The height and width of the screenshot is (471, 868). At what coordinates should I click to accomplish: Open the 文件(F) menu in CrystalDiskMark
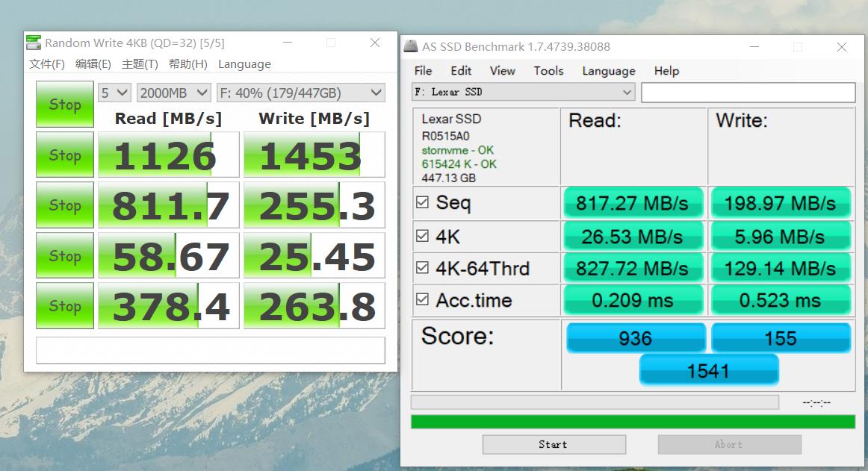(47, 64)
